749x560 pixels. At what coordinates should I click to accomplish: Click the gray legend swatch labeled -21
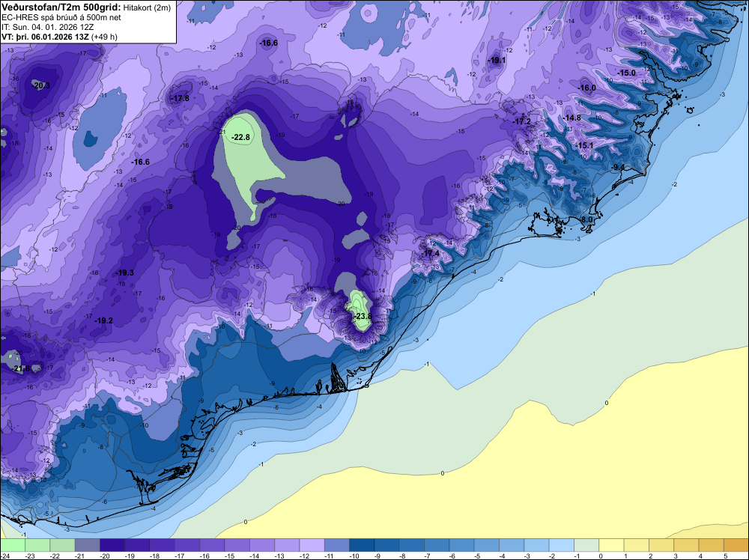point(88,545)
